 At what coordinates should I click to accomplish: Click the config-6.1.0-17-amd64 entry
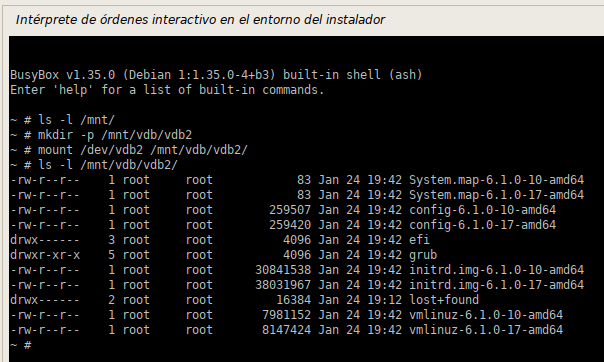pos(482,225)
